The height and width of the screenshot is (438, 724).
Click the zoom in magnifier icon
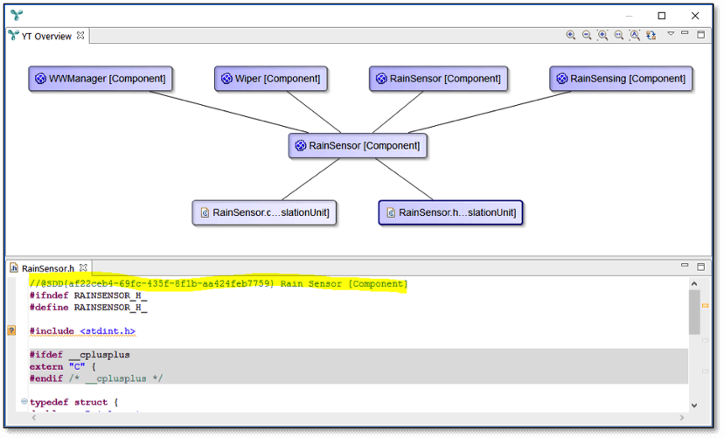pos(571,35)
